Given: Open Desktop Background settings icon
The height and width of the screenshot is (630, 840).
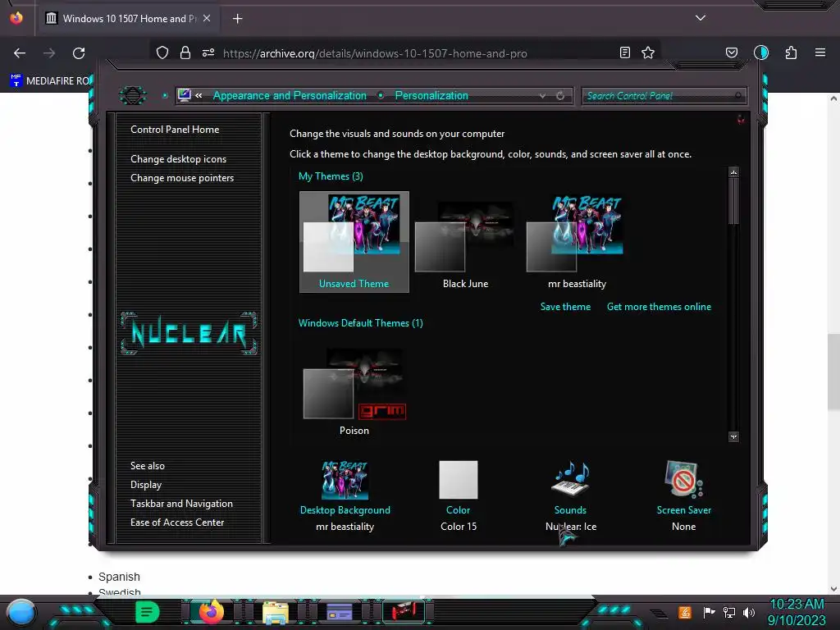Looking at the screenshot, I should 345,480.
